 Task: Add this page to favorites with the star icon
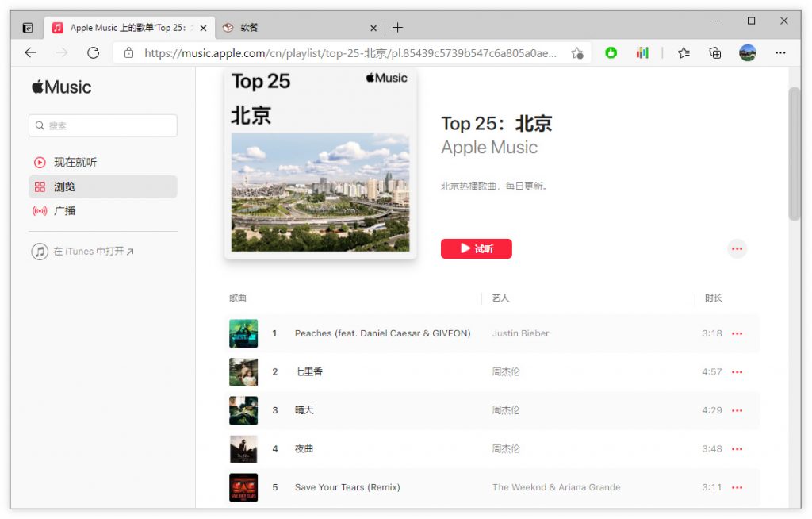(x=577, y=53)
